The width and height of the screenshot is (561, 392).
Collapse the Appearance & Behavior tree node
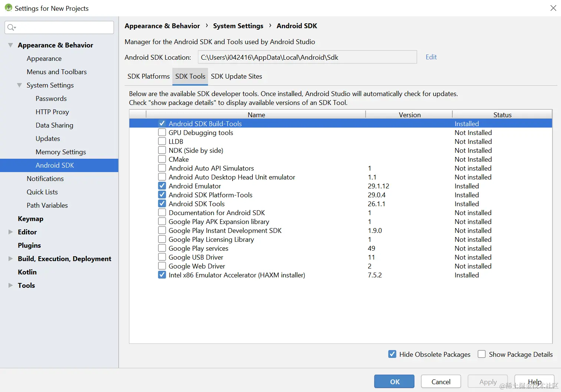[x=10, y=45]
